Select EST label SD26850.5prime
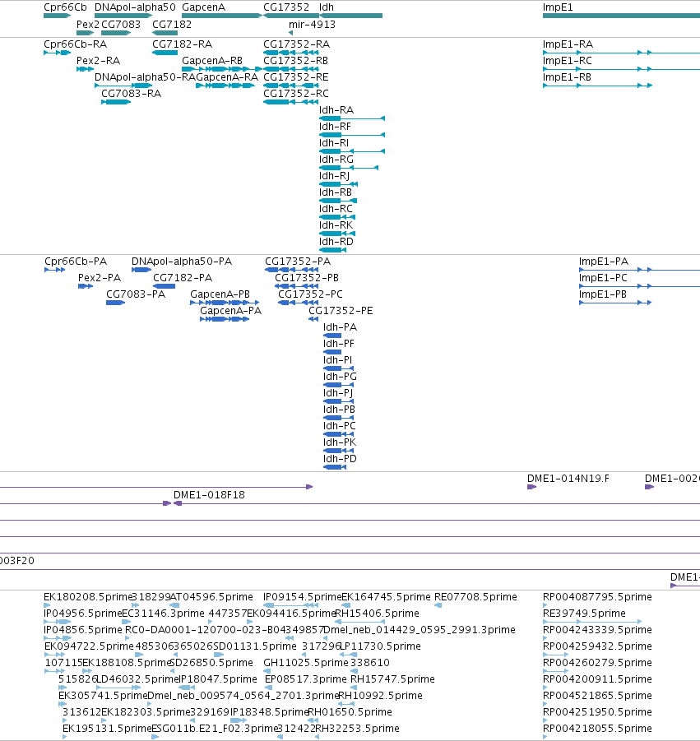This screenshot has width=700, height=741. pos(211,663)
